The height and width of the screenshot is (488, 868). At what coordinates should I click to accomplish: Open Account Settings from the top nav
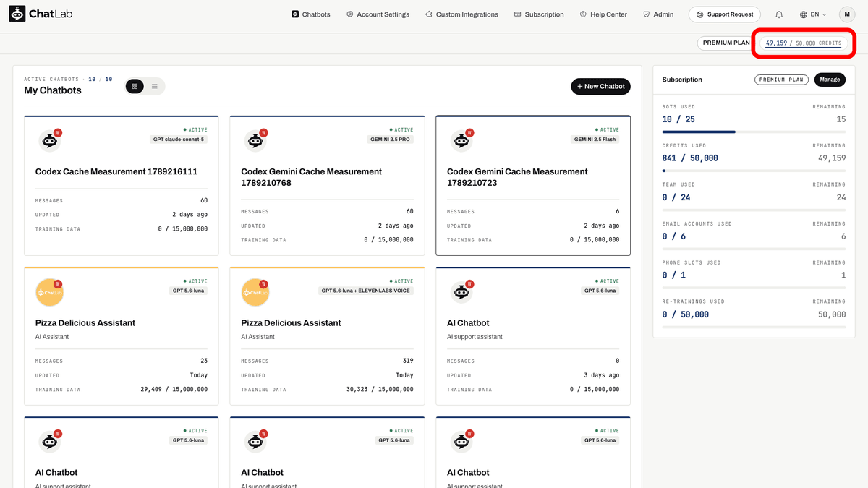tap(378, 14)
